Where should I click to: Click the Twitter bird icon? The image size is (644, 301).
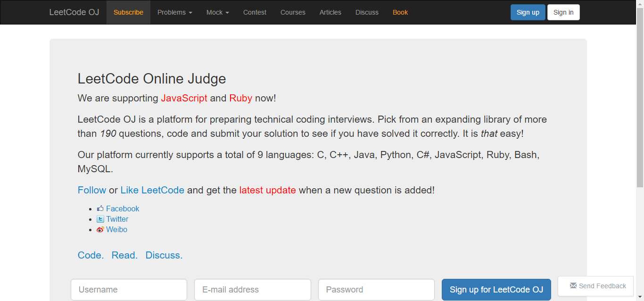click(100, 219)
